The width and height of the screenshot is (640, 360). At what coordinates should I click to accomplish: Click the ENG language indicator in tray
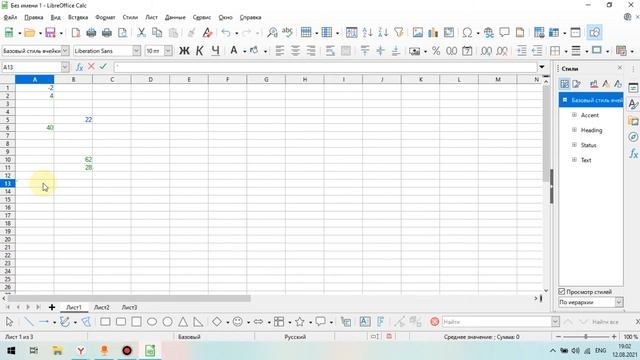[600, 351]
